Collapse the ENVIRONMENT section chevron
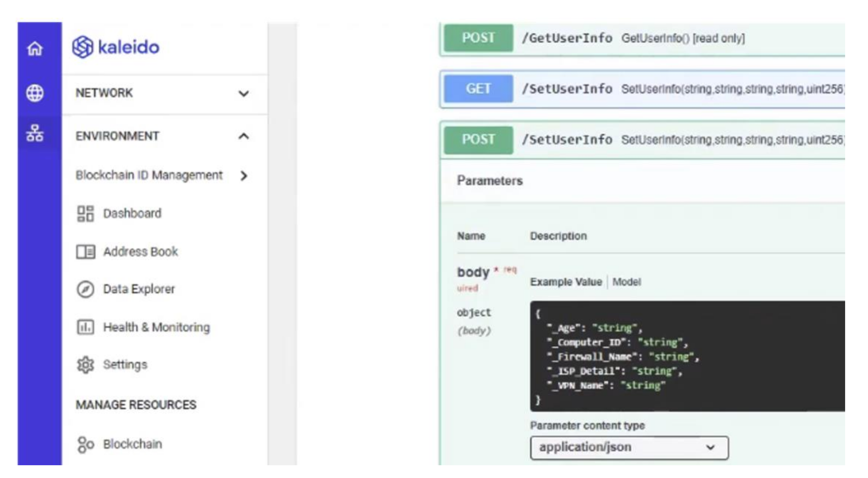Viewport: 868px width, 478px height. (x=243, y=136)
